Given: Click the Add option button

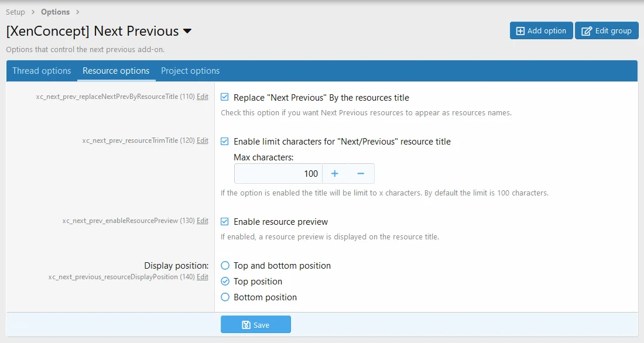Looking at the screenshot, I should [541, 31].
